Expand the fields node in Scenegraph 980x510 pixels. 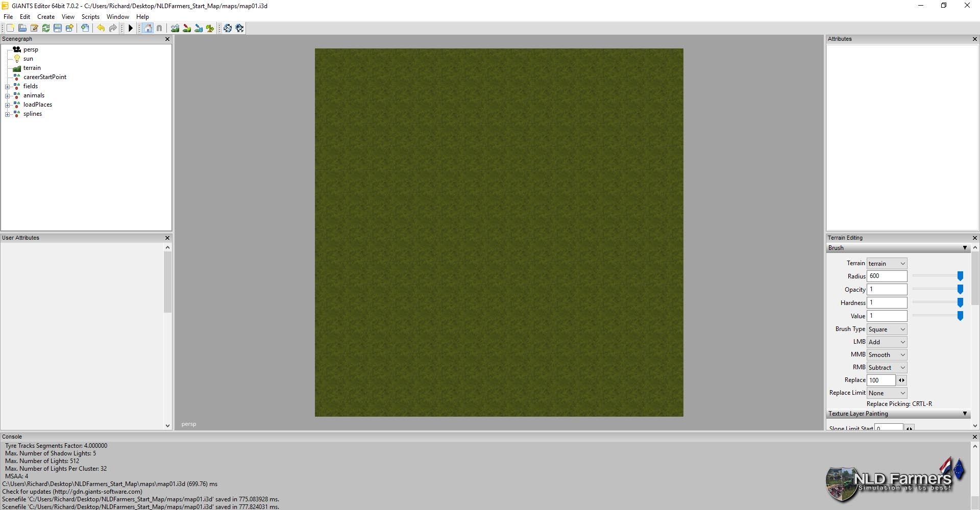(8, 87)
